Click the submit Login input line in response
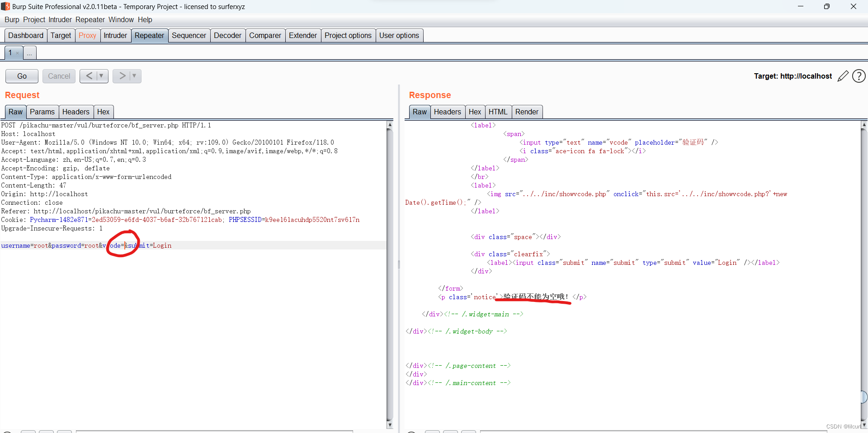 coord(633,263)
